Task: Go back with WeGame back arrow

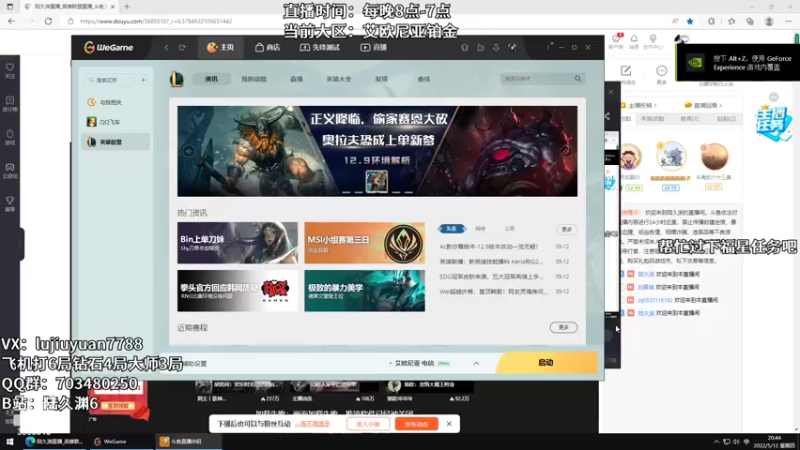Action: point(166,47)
